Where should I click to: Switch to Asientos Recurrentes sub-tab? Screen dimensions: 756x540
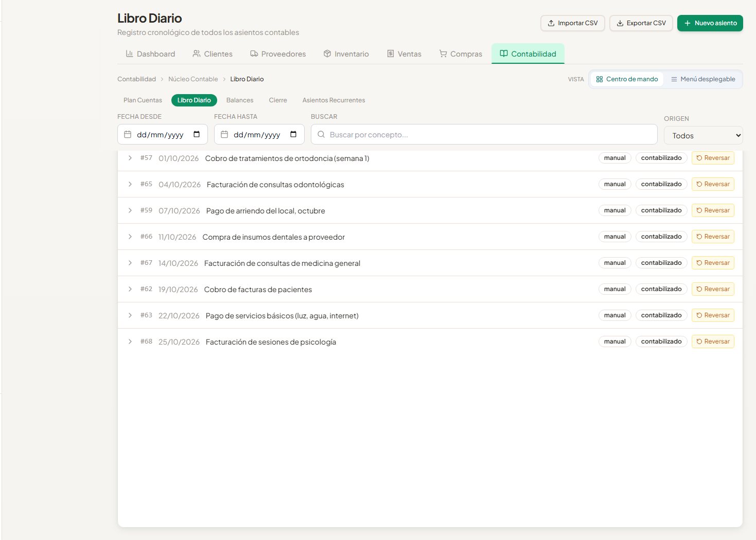(333, 100)
